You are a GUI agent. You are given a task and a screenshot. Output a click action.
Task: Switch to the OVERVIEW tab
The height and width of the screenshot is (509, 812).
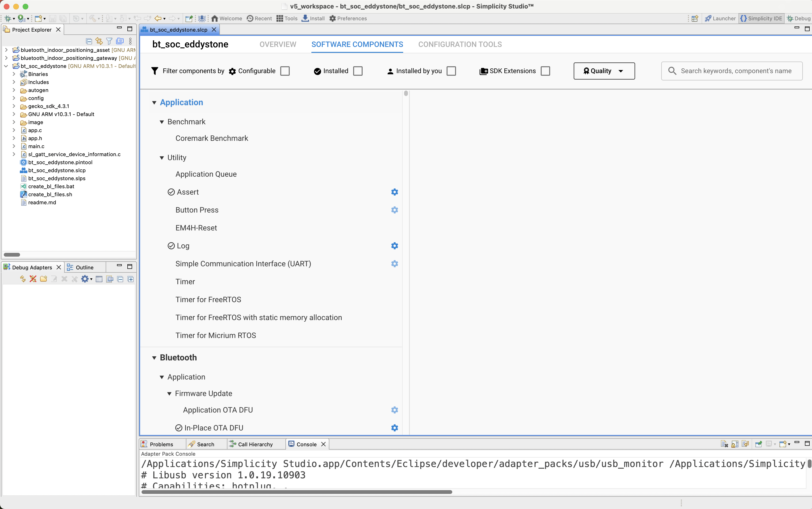point(278,44)
